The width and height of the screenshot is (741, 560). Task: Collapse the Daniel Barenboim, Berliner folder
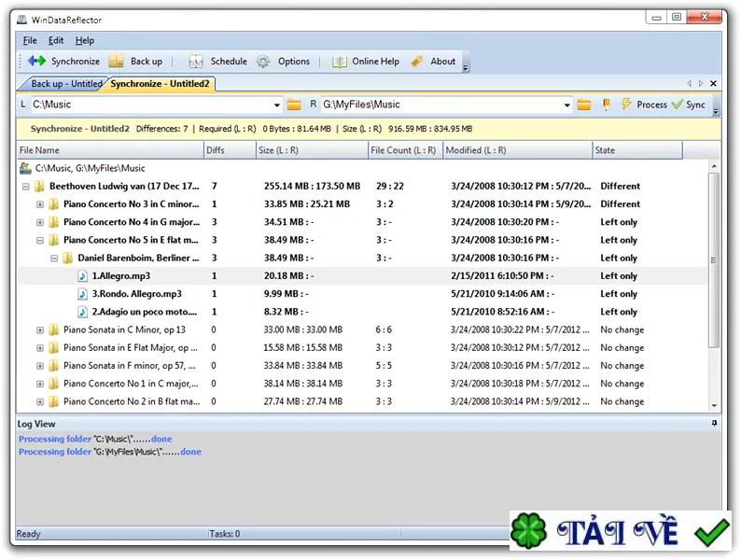click(x=54, y=259)
